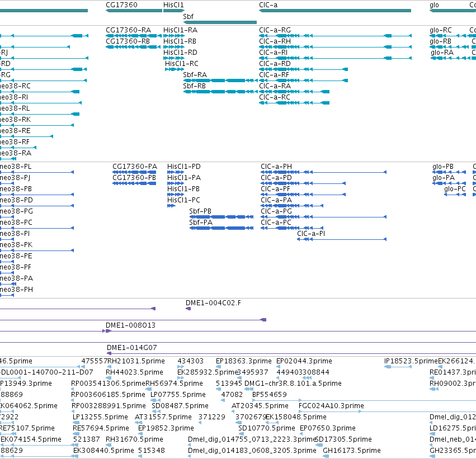This screenshot has height=459, width=476.
Task: Select the Sbf-RA transcript
Action: pyautogui.click(x=220, y=81)
